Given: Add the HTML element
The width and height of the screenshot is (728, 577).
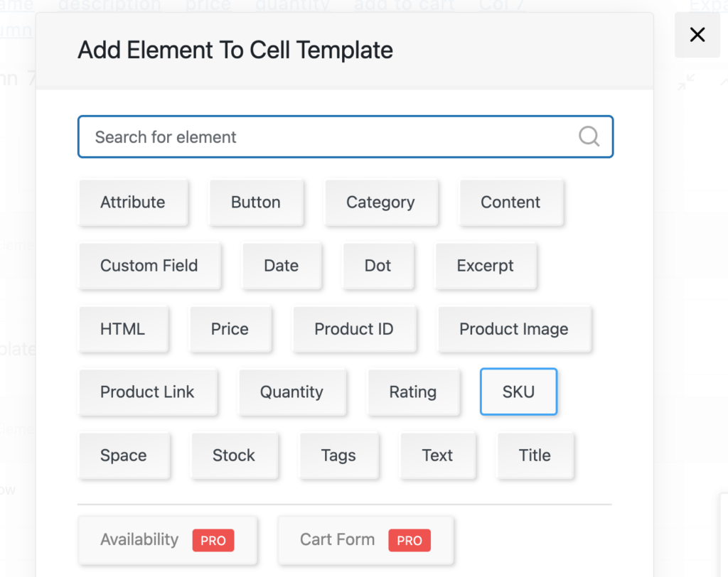Looking at the screenshot, I should coord(124,329).
